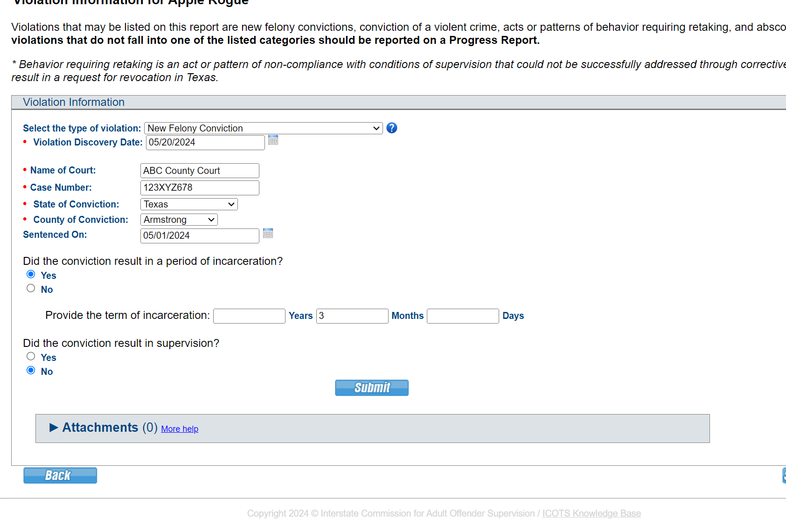Open the help icon beside violation type
The height and width of the screenshot is (532, 786).
click(392, 128)
